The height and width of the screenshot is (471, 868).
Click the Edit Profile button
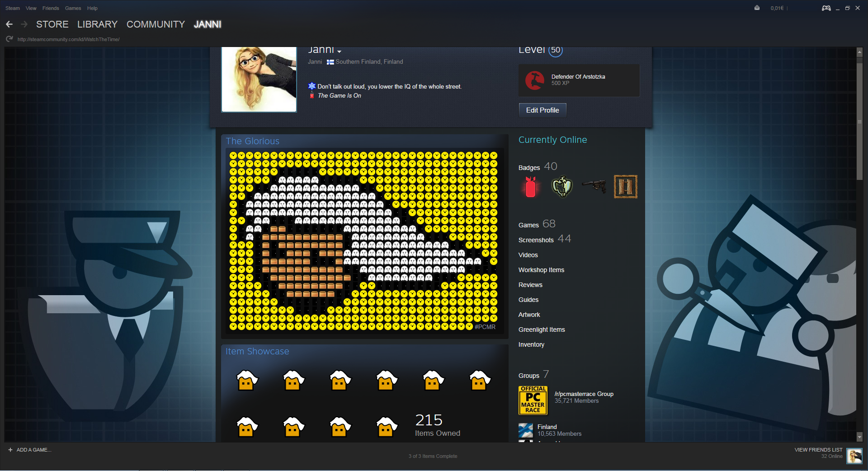tap(542, 110)
